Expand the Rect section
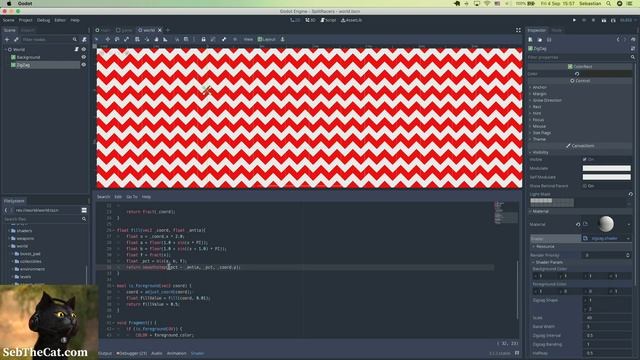This screenshot has width=640, height=360. pos(536,107)
